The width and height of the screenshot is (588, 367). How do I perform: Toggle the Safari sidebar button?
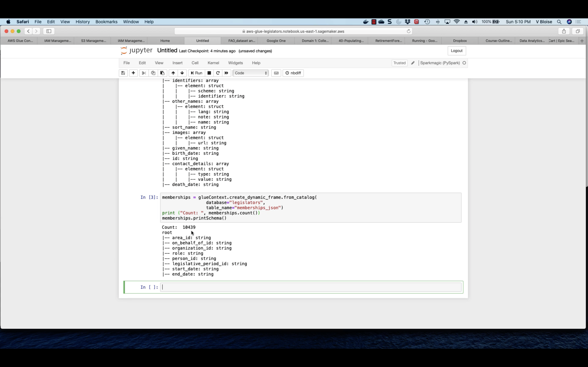tap(49, 31)
